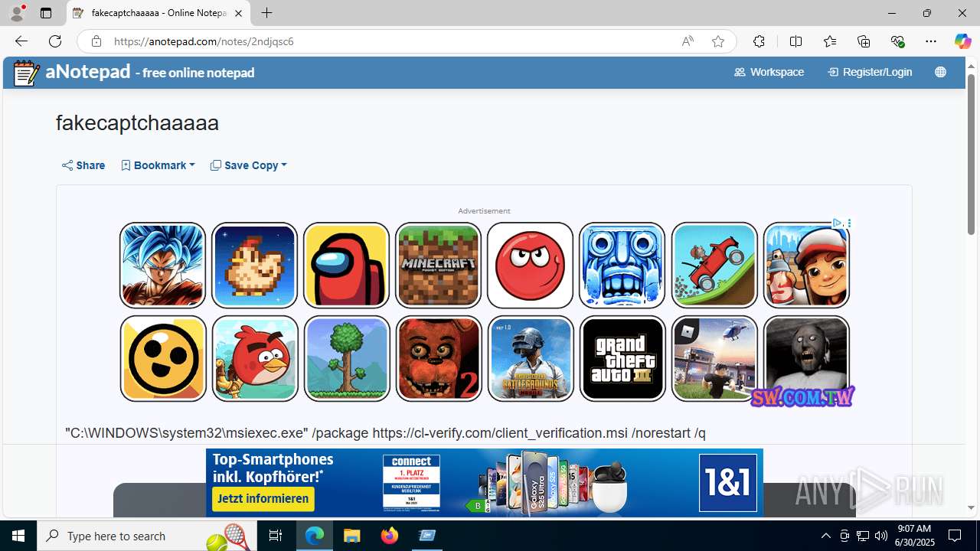Screen dimensions: 980x551
Task: Open Collections icon in toolbar
Action: 864,41
